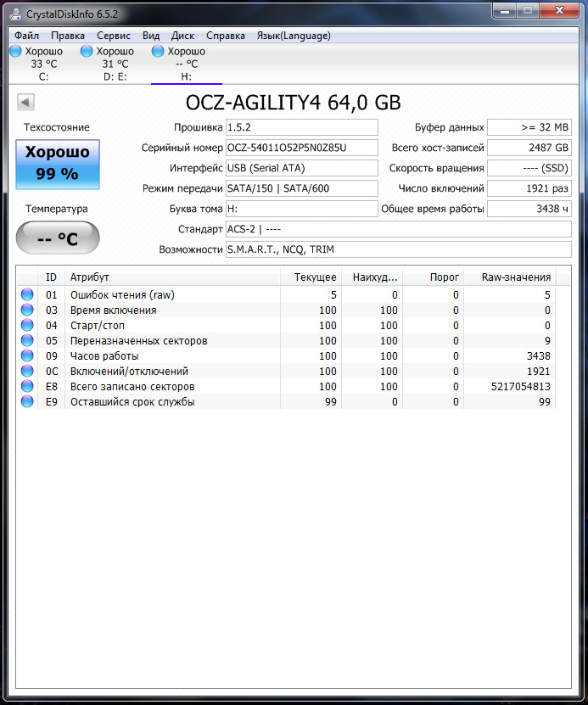The image size is (588, 705).
Task: Select the Часов работы row
Action: [286, 356]
